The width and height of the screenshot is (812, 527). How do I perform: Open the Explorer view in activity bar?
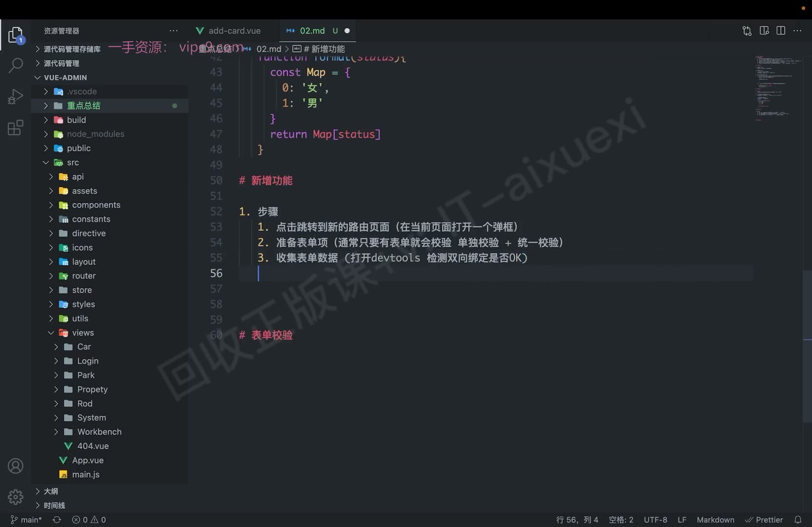16,35
